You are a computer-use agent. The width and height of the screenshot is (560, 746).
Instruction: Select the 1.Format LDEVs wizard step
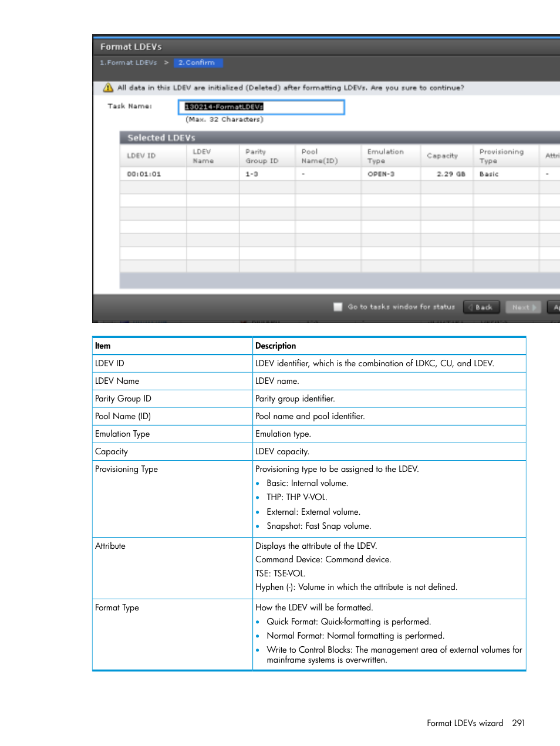tap(129, 62)
